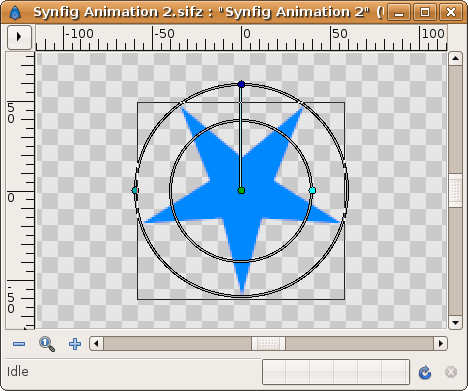The width and height of the screenshot is (468, 391).
Task: Click the vertical scrollbar up arrow
Action: 455,59
